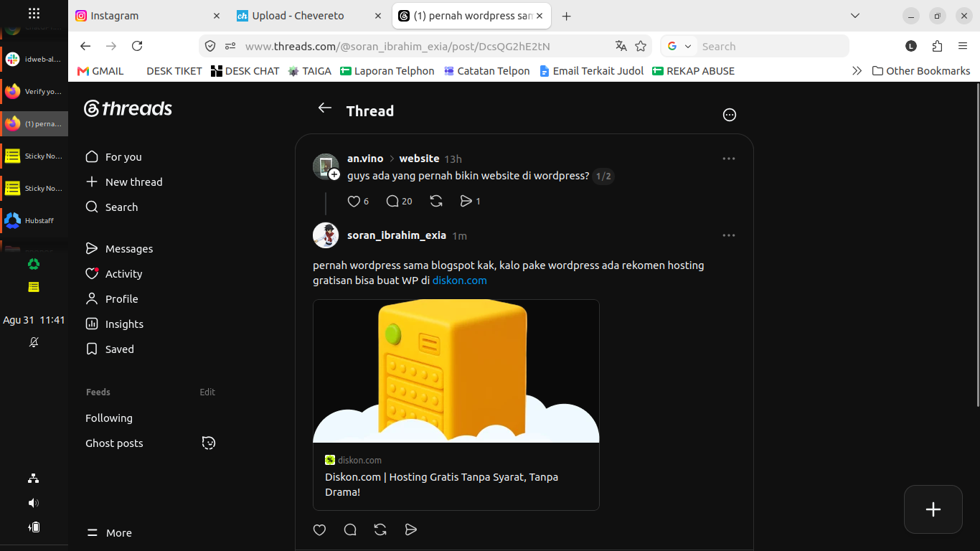Share an.vino's post
Viewport: 980px width, 551px height.
click(470, 202)
